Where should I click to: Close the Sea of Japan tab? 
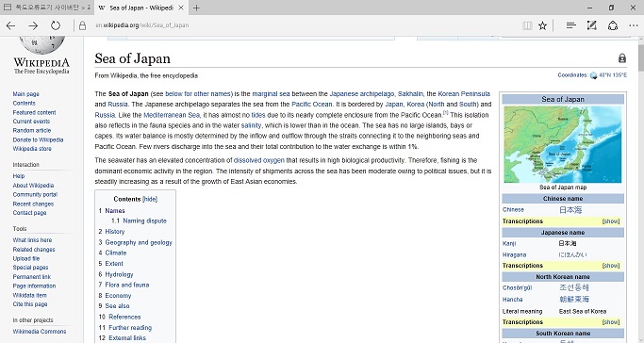coord(181,8)
